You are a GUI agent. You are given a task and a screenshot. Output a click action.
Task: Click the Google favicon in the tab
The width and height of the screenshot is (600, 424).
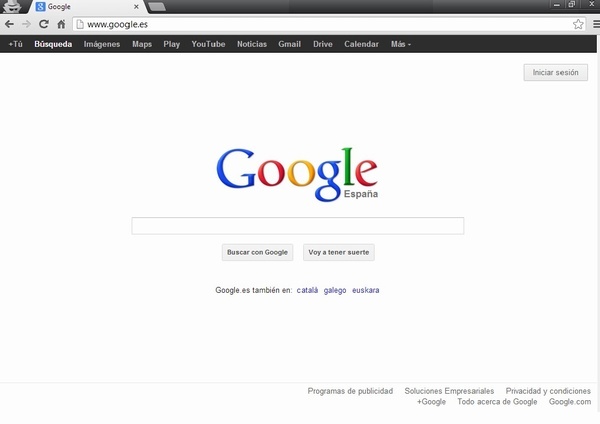pyautogui.click(x=40, y=7)
